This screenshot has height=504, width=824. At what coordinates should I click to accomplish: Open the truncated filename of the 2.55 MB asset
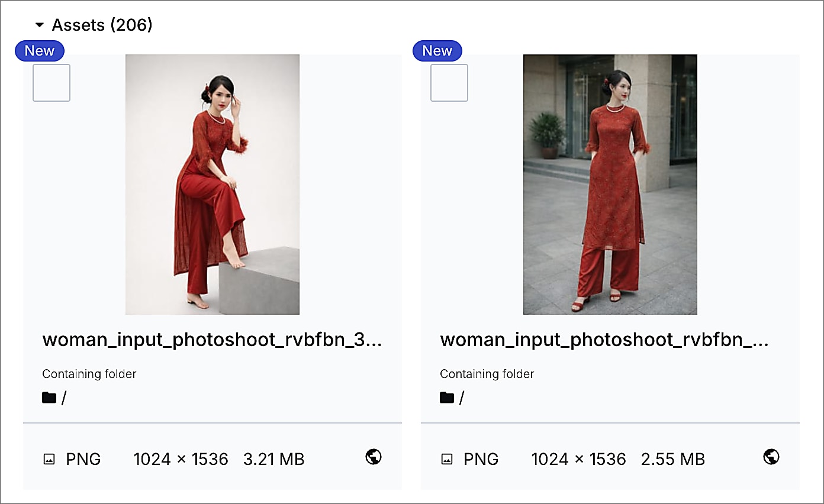604,340
